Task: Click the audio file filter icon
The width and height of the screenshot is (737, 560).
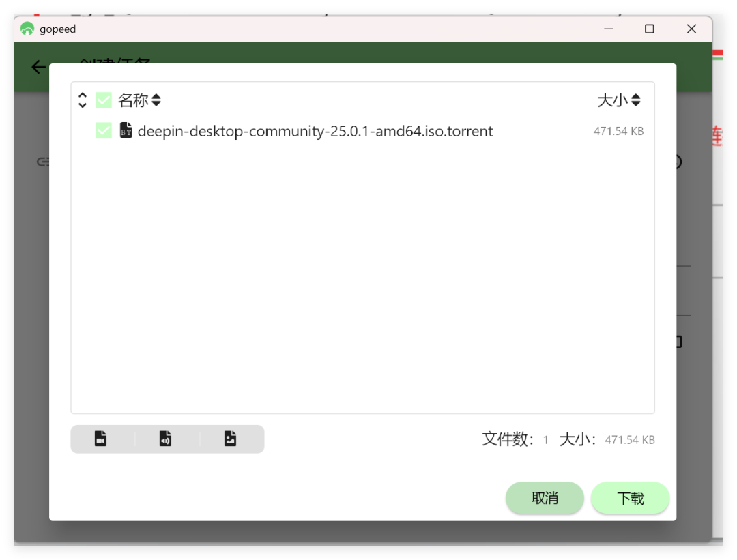Action: [165, 439]
